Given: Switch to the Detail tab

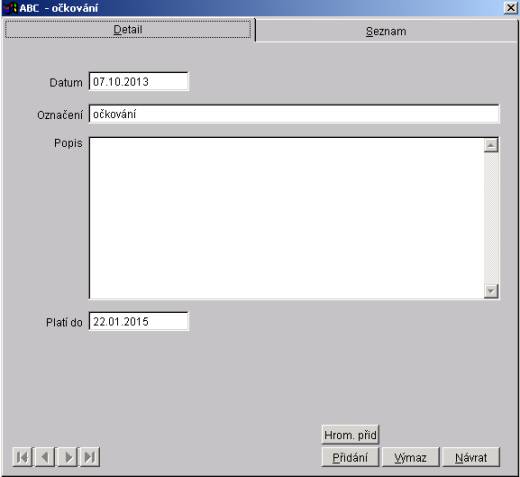Looking at the screenshot, I should 128,30.
